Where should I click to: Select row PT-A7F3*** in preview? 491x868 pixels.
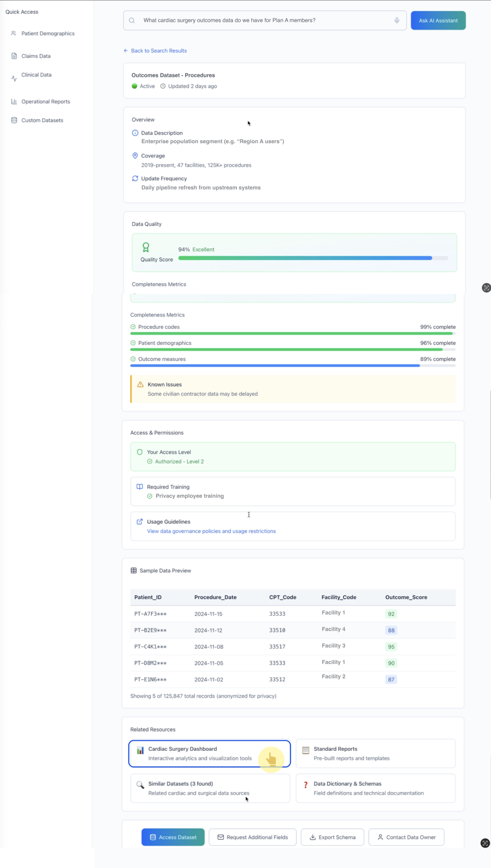tap(293, 614)
